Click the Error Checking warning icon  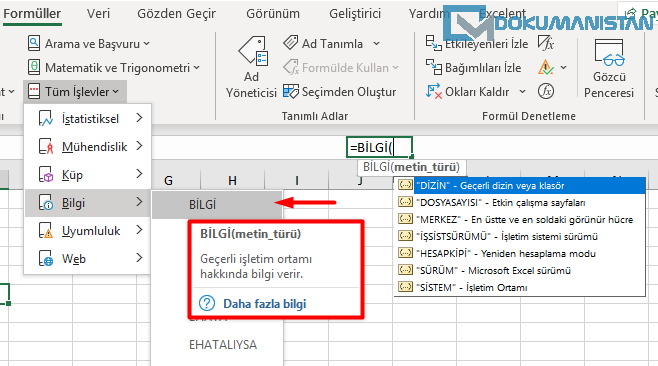546,67
